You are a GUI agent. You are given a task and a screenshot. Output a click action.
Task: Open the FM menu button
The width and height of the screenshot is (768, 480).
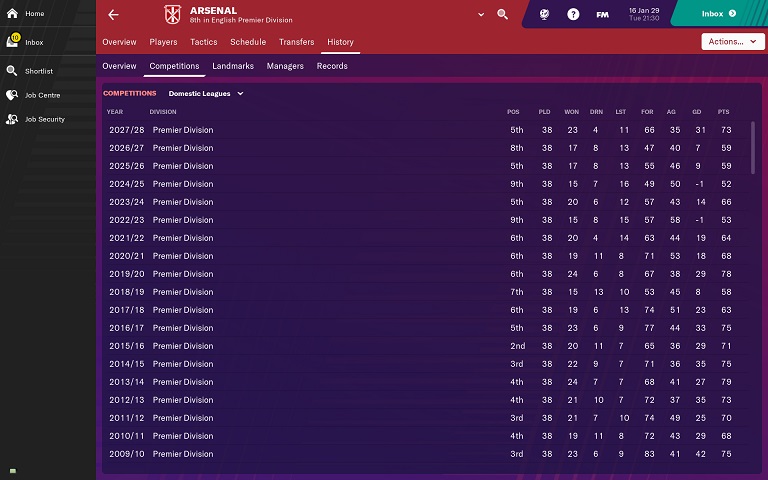click(x=602, y=15)
